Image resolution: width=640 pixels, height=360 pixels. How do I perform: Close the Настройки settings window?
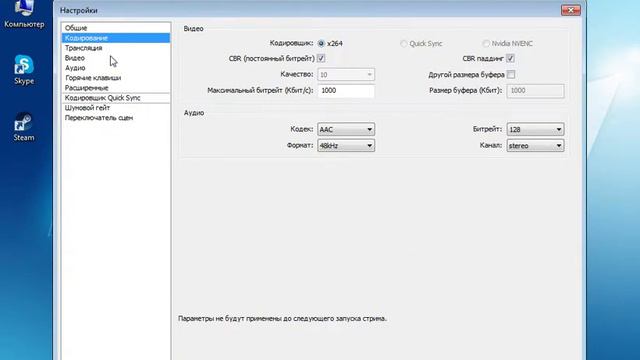571,10
